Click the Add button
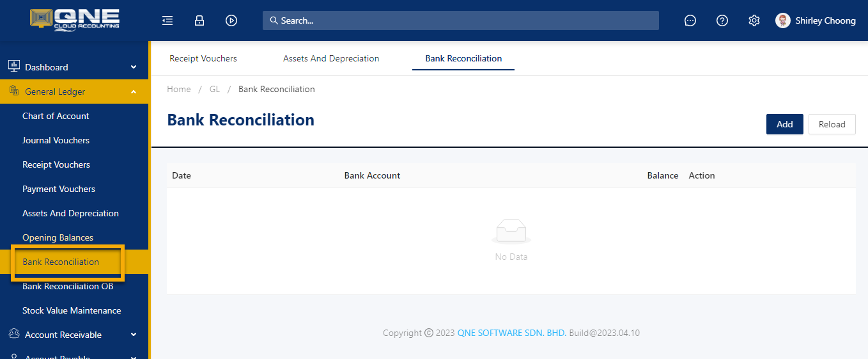 tap(785, 124)
